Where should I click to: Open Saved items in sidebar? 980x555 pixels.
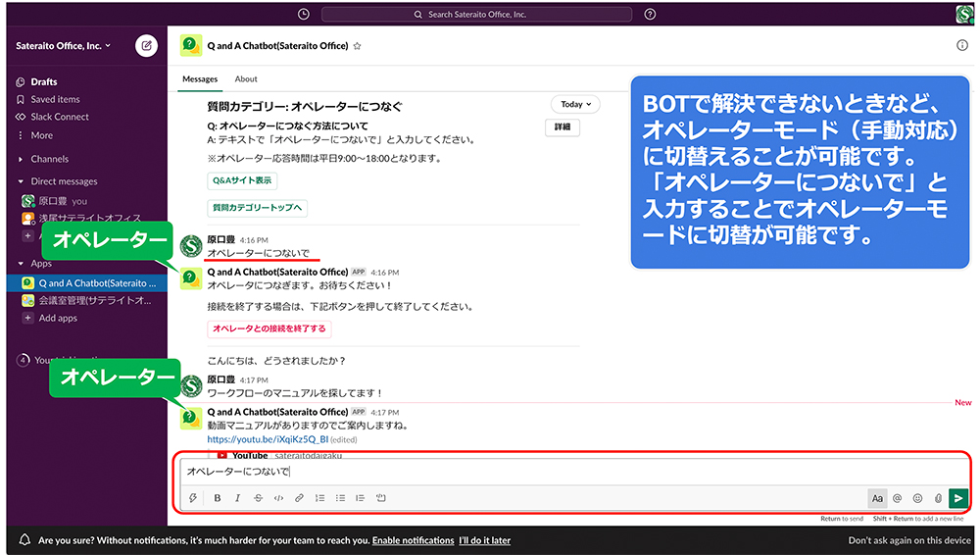[55, 99]
